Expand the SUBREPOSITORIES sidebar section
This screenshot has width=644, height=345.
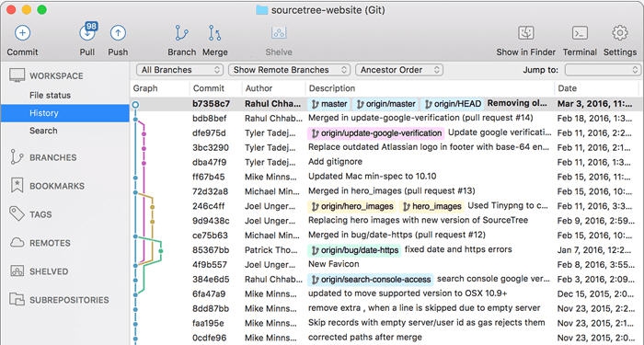tap(69, 300)
